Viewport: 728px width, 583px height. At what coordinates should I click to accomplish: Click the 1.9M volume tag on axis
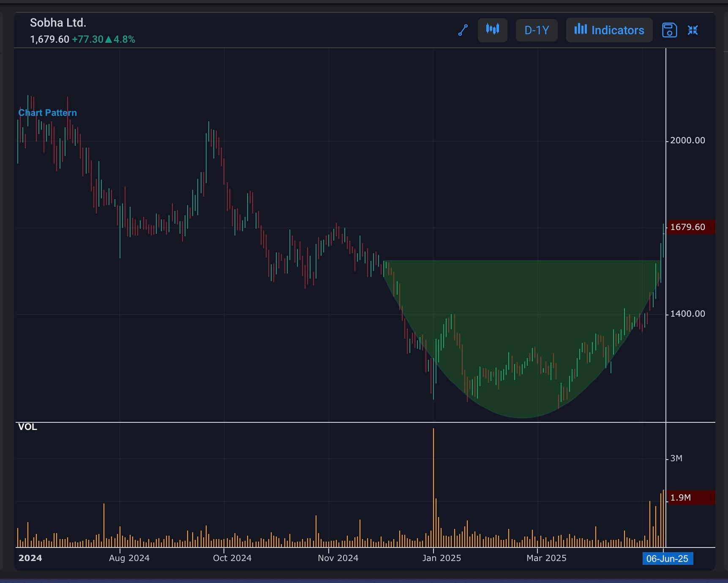click(x=690, y=498)
